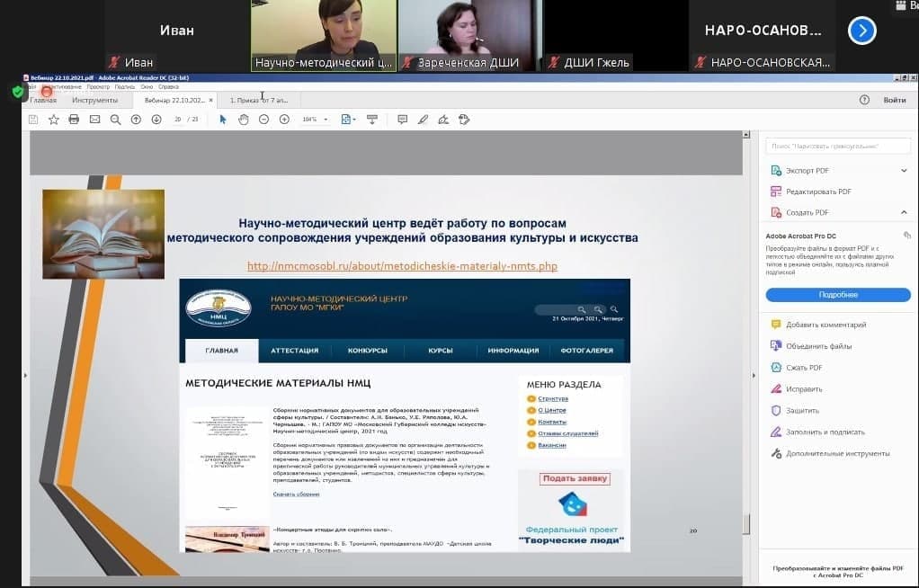Go to previous page up arrow

pyautogui.click(x=136, y=120)
